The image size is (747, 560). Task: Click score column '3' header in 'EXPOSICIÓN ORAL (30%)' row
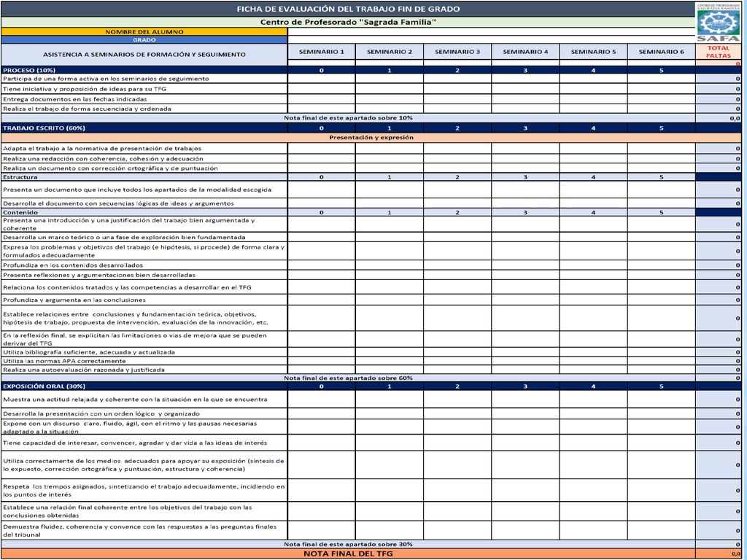525,386
